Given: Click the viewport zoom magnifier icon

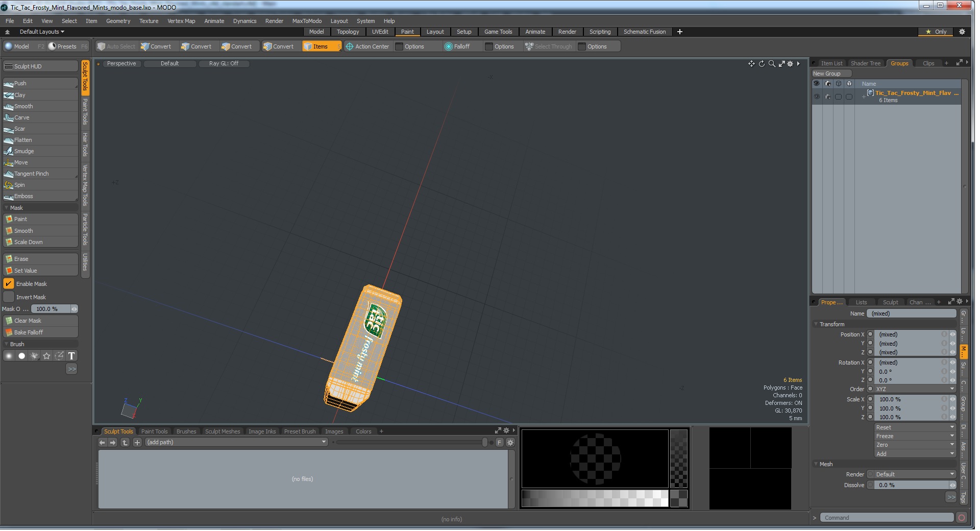Looking at the screenshot, I should click(x=772, y=64).
